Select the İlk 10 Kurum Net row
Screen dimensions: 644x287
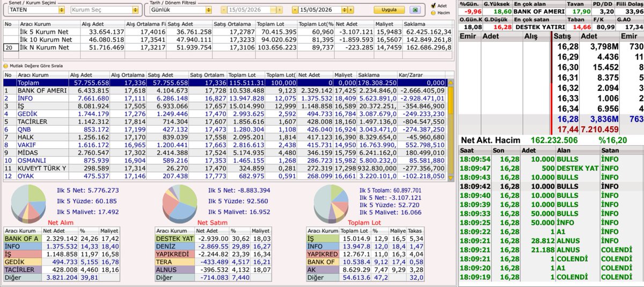click(229, 39)
